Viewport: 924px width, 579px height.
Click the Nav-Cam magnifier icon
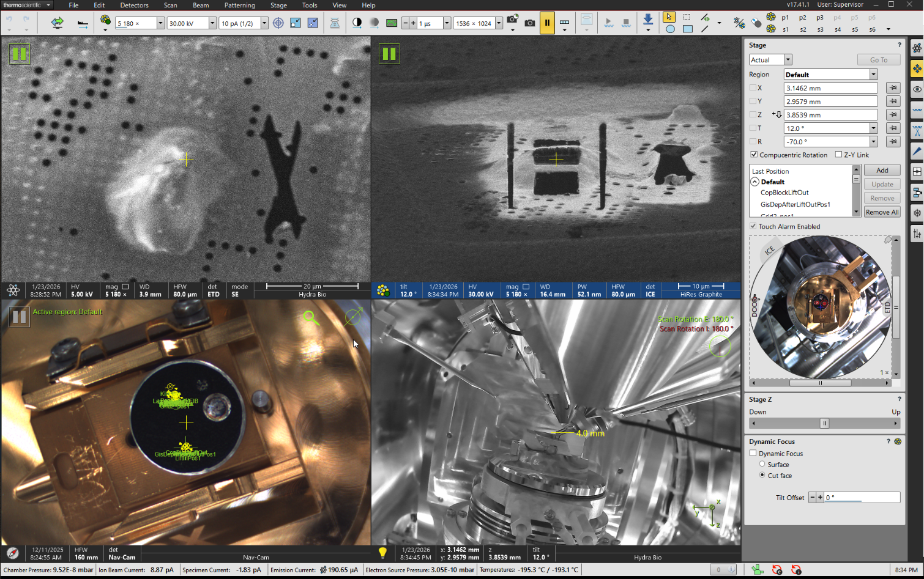pyautogui.click(x=311, y=318)
